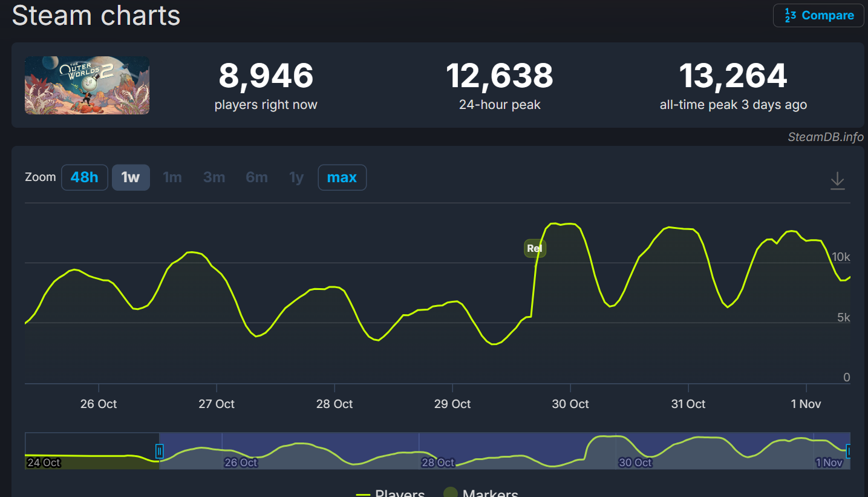Select the 1w zoom range
This screenshot has height=497, width=868.
tap(131, 177)
